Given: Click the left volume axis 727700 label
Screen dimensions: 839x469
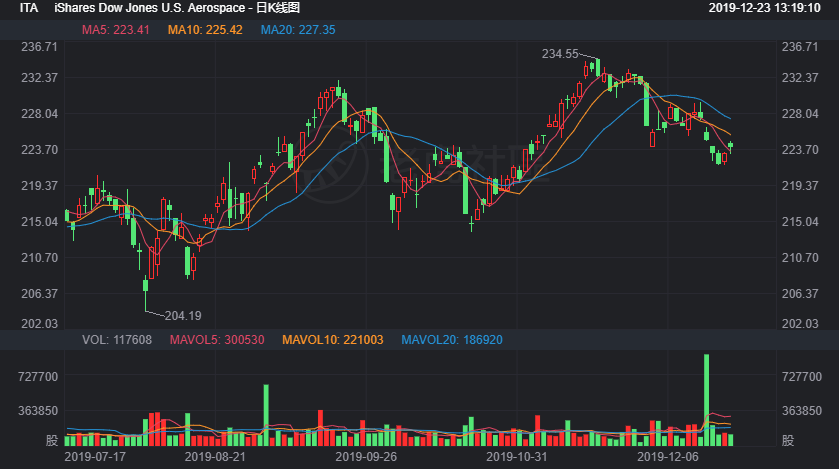Looking at the screenshot, I should 37,377.
